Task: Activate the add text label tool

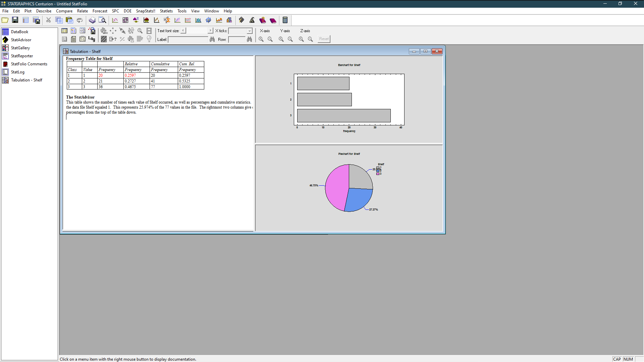Action: pos(104,31)
